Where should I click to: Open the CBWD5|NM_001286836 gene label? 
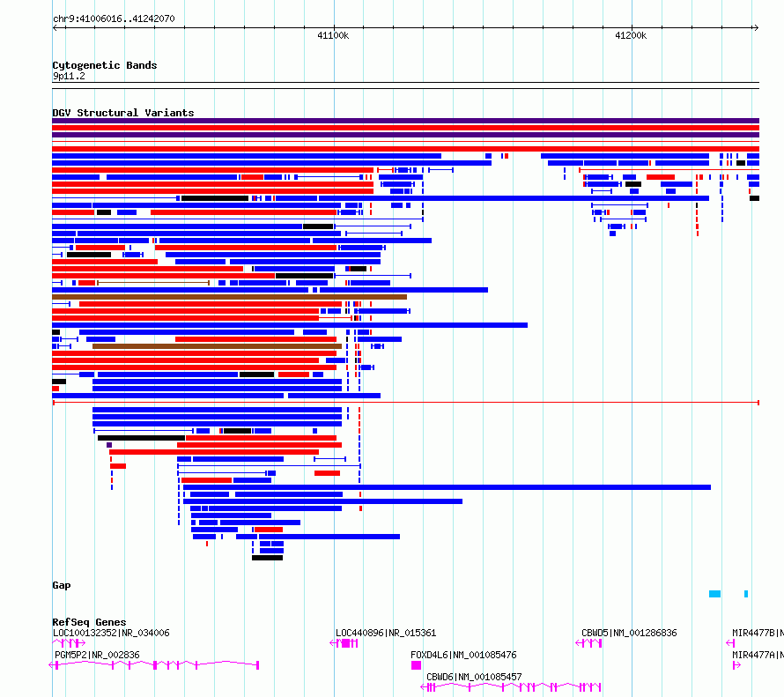[629, 633]
